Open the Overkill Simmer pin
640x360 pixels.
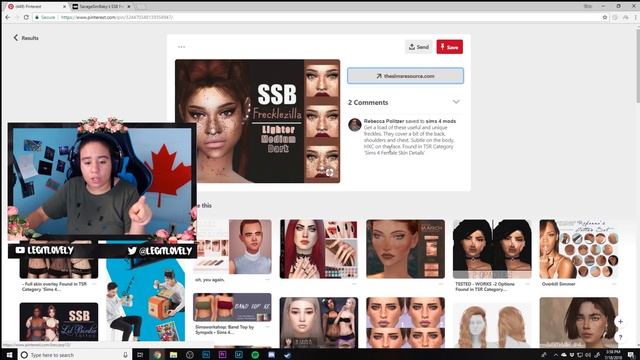[x=579, y=249]
